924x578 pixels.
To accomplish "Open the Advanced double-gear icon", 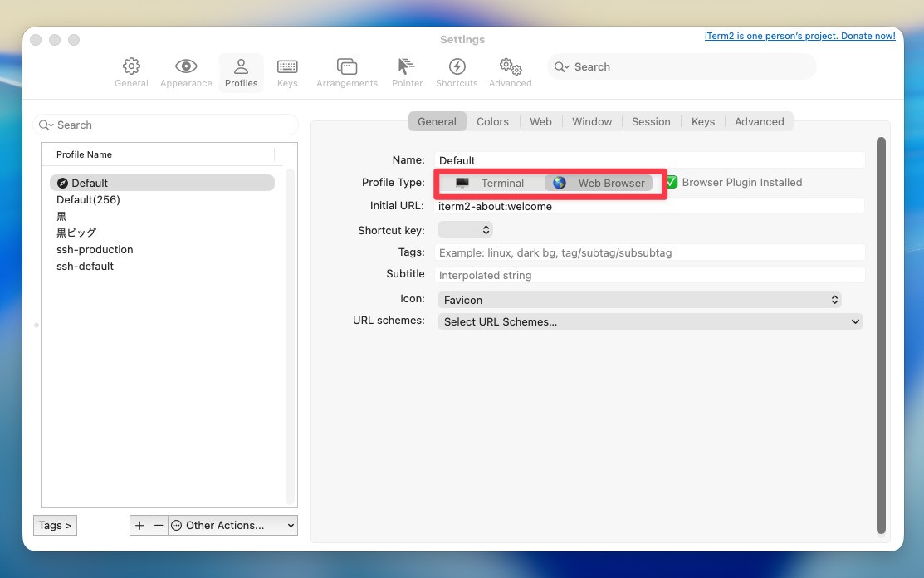I will [511, 66].
